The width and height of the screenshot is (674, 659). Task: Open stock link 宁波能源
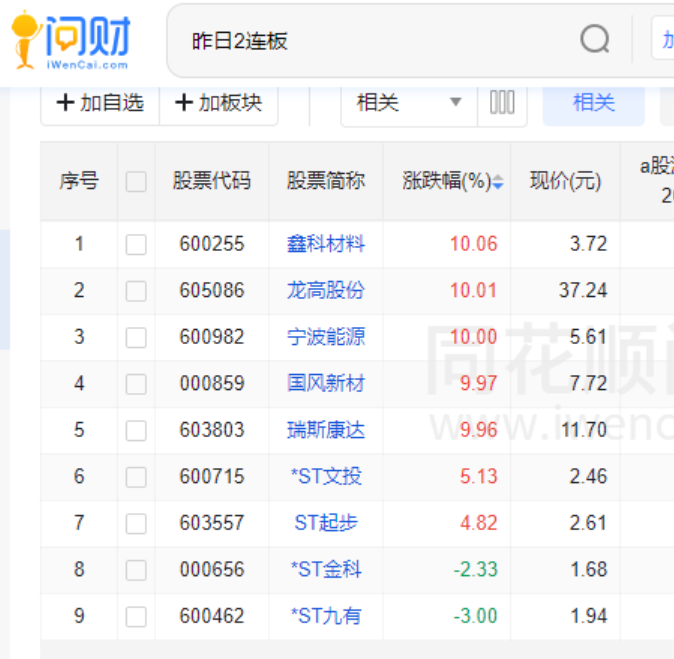(x=326, y=337)
